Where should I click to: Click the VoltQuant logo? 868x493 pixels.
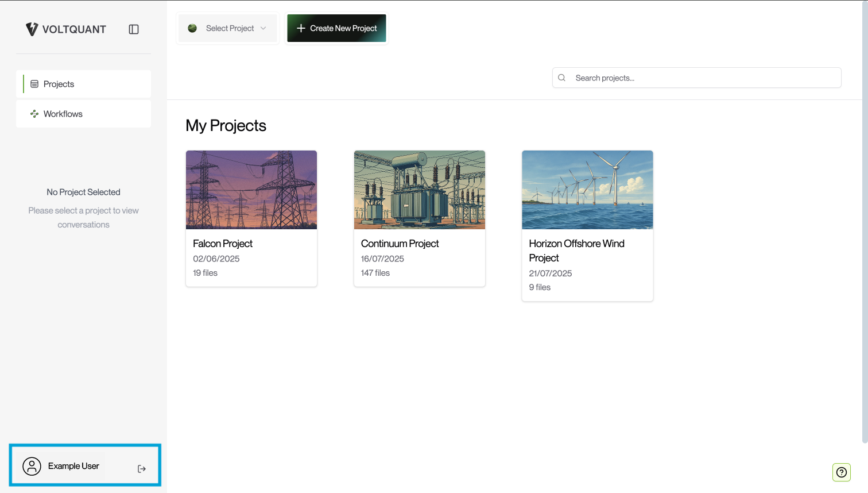point(65,29)
